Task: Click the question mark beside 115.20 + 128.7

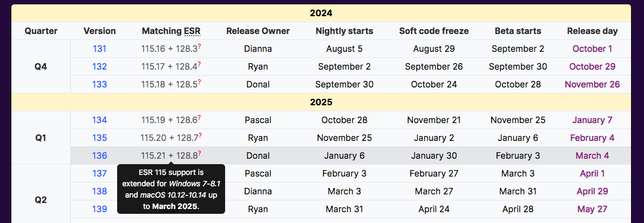Action: 200,136
